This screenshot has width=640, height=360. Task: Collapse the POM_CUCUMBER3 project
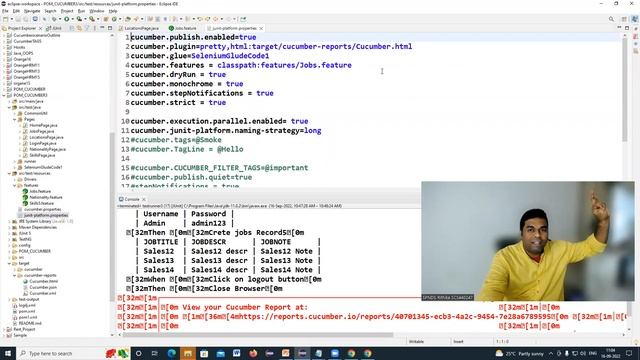tap(4, 95)
